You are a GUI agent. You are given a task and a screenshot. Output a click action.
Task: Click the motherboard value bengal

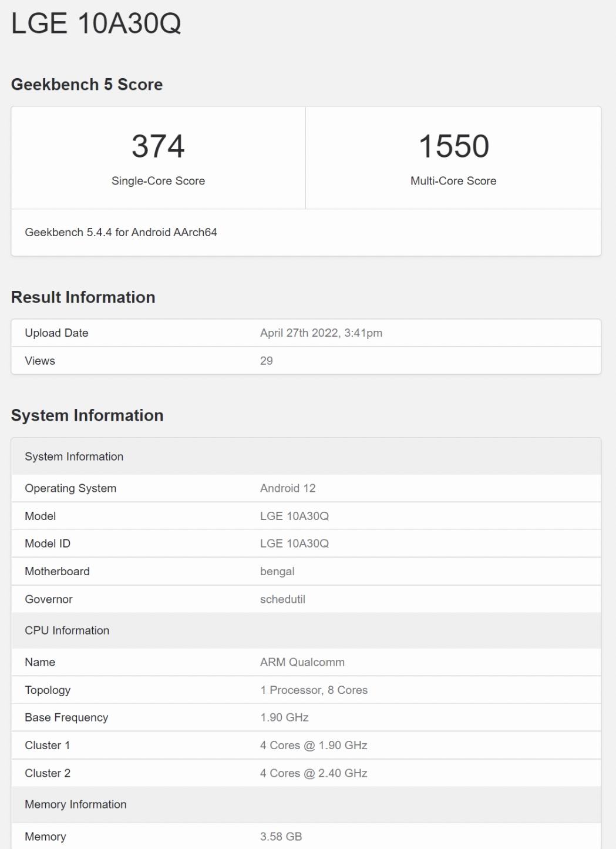(x=277, y=572)
